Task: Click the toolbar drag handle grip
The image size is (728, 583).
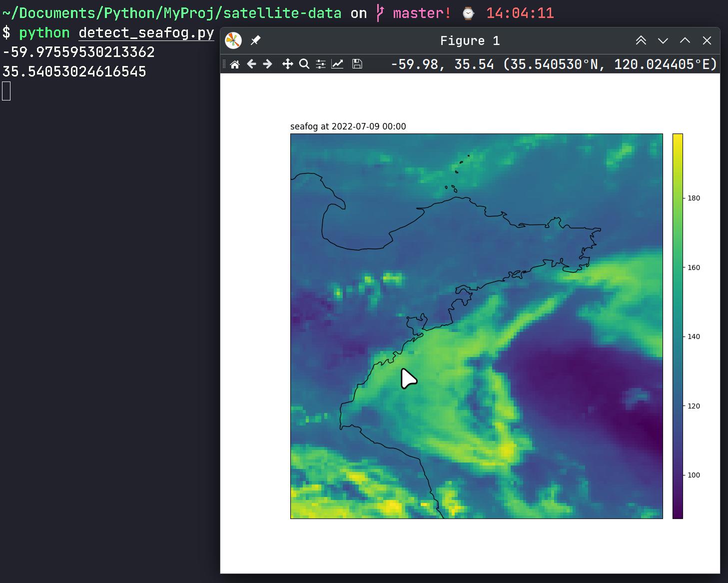Action: [x=224, y=64]
